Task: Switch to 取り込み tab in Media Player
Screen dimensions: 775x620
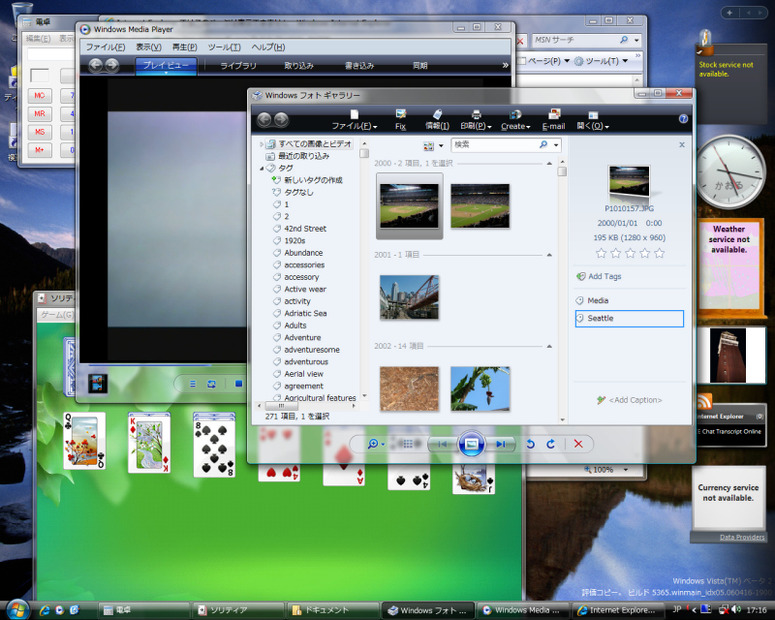Action: tap(299, 65)
